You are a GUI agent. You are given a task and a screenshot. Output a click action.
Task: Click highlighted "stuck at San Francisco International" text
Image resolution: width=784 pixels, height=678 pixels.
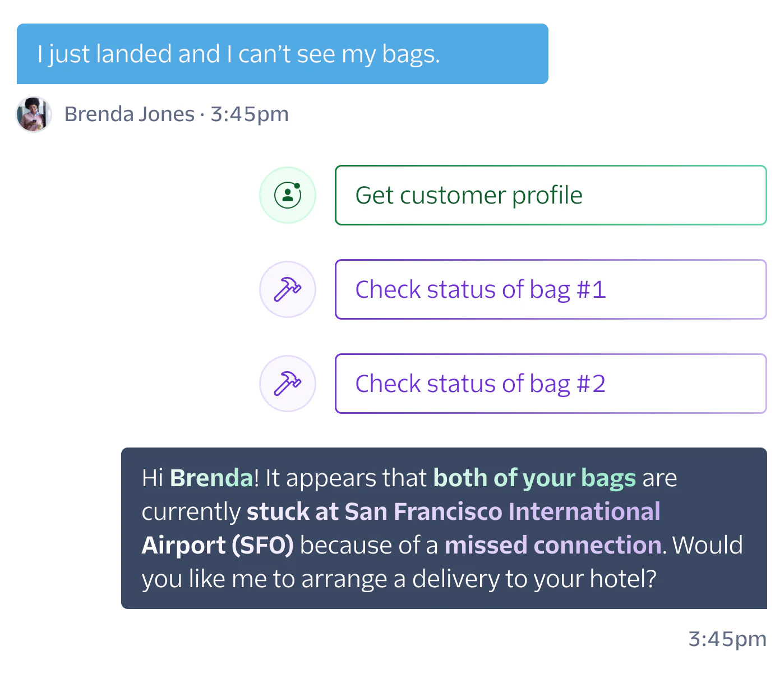[x=453, y=512]
